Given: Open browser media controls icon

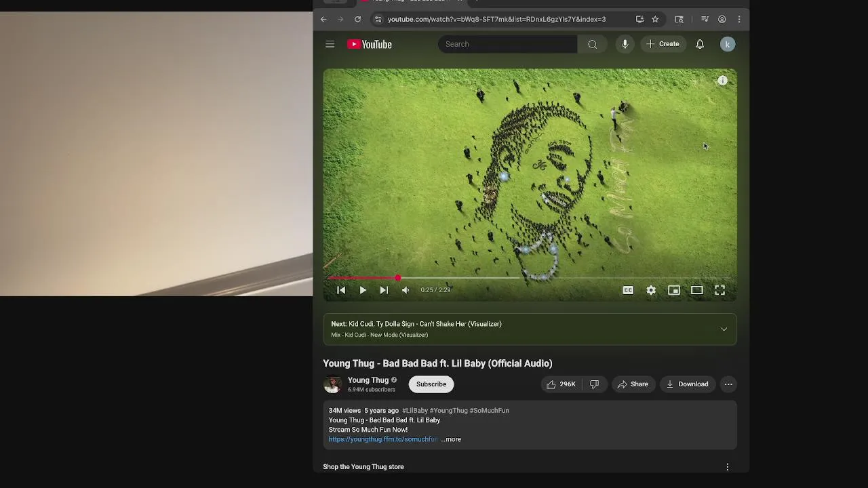Looking at the screenshot, I should [x=705, y=19].
